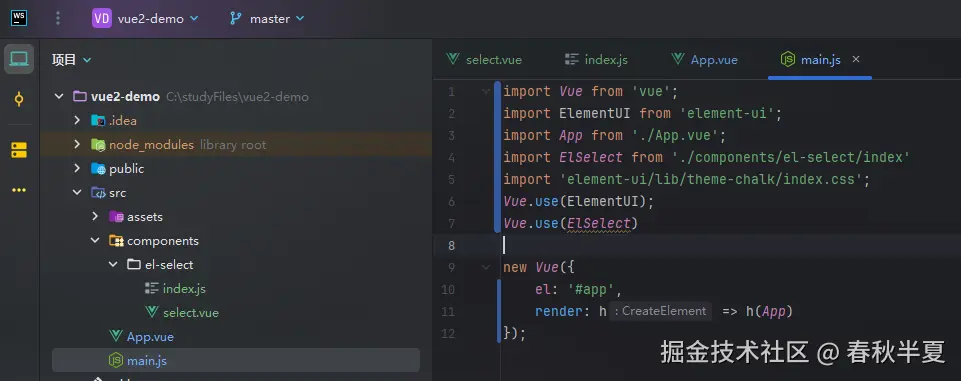This screenshot has height=381, width=961.
Task: Select select.vue in the project tree
Action: [x=191, y=312]
